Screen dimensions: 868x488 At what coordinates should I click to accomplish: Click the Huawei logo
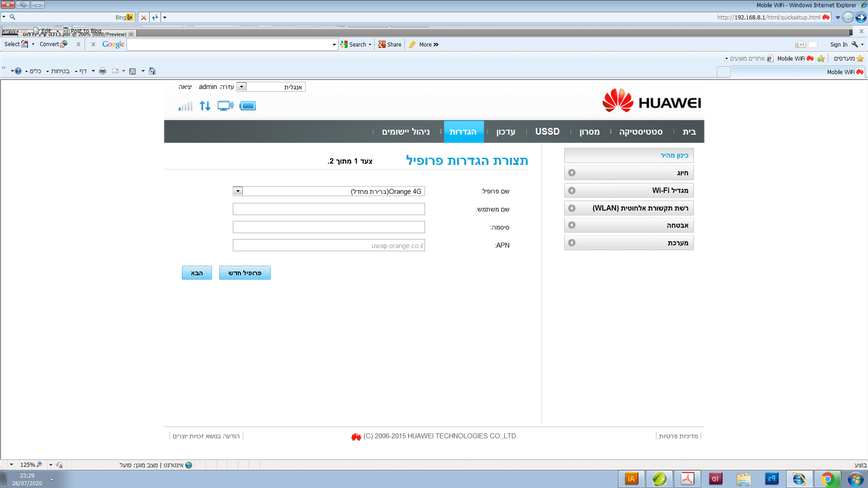651,101
